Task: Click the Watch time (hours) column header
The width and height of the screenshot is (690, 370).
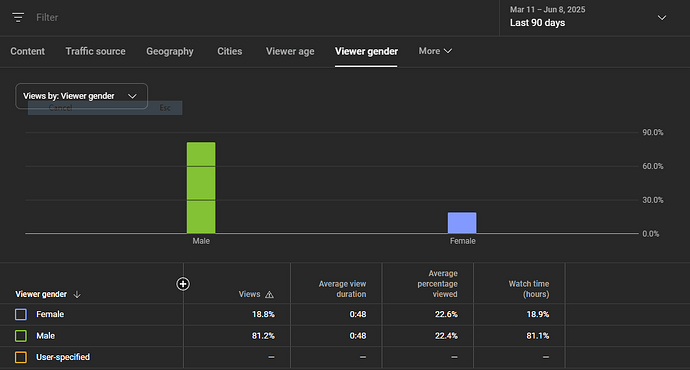Action: 529,289
